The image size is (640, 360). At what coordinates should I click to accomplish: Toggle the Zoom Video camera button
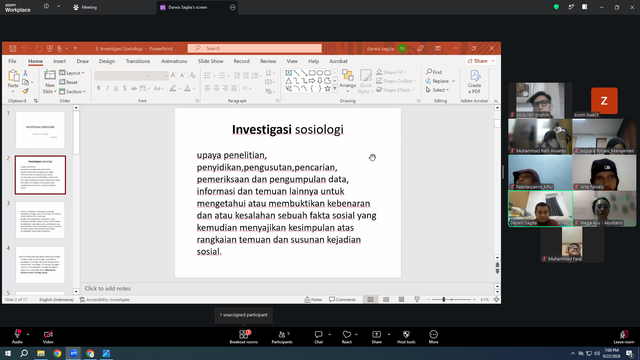[48, 337]
